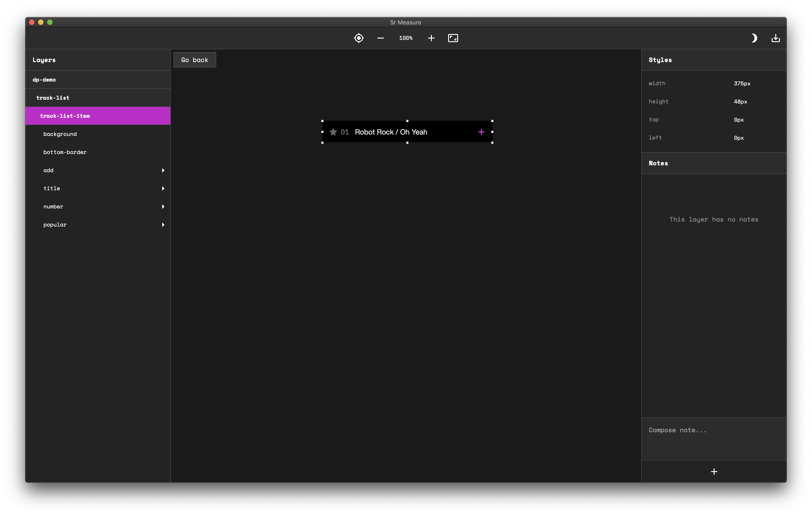This screenshot has height=516, width=812.
Task: Select the track-list layer
Action: [53, 98]
